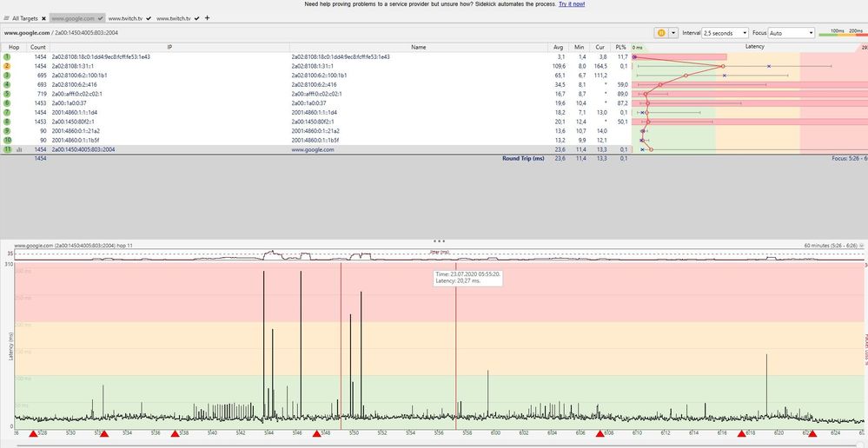
Task: Click the 100ms/200ms latency color scale legend
Action: click(842, 32)
